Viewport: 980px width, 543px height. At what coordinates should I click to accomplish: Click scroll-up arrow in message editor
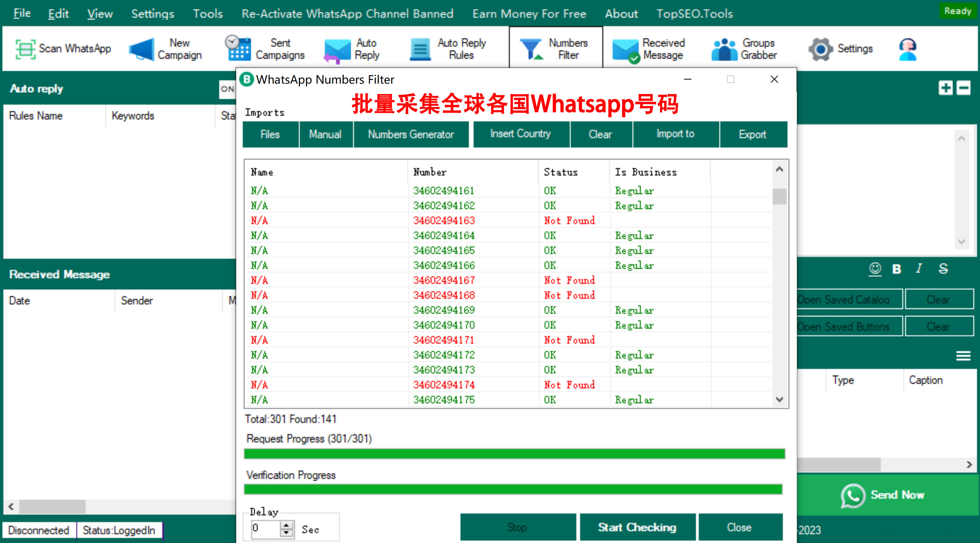961,139
